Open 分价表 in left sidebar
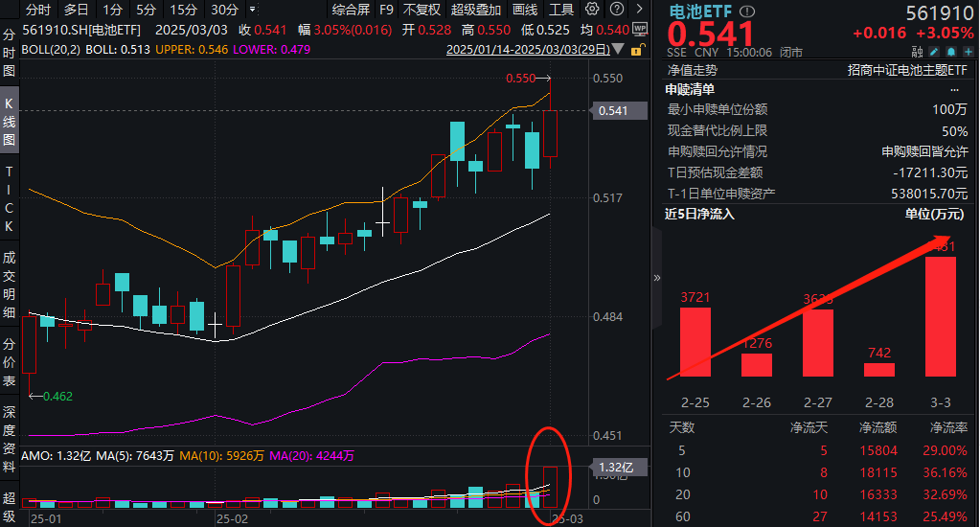This screenshot has height=527, width=980. [x=9, y=362]
